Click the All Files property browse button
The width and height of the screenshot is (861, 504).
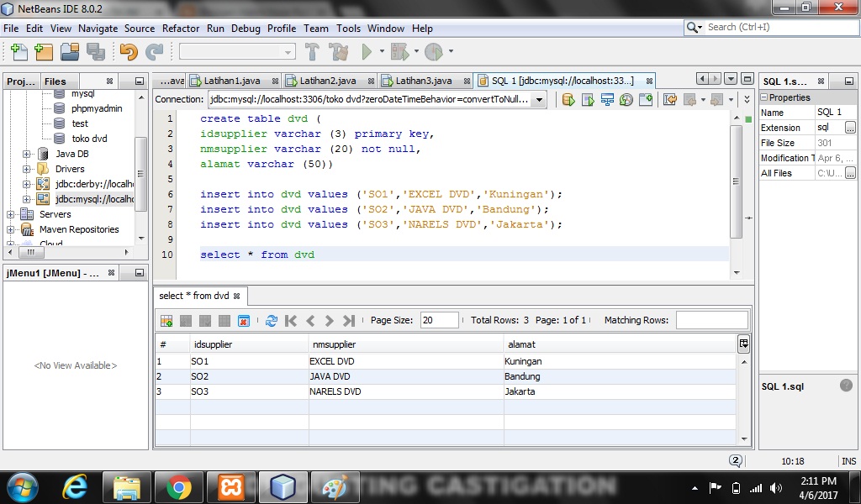[850, 173]
